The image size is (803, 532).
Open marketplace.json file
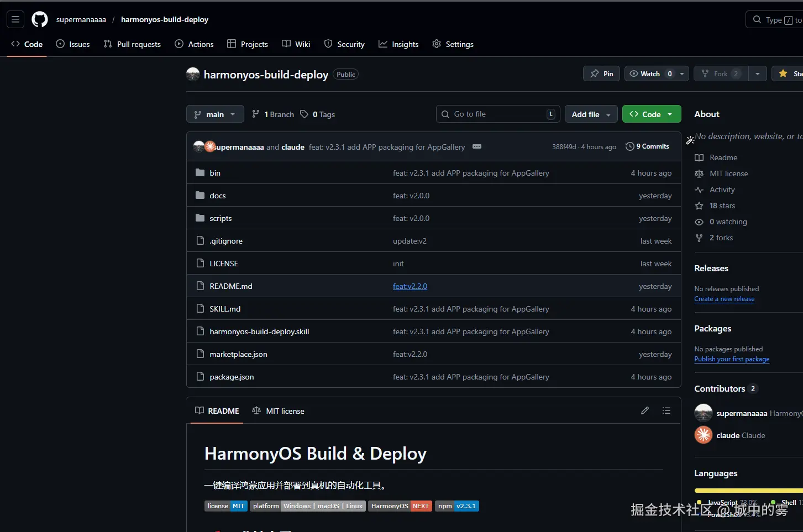[238, 354]
